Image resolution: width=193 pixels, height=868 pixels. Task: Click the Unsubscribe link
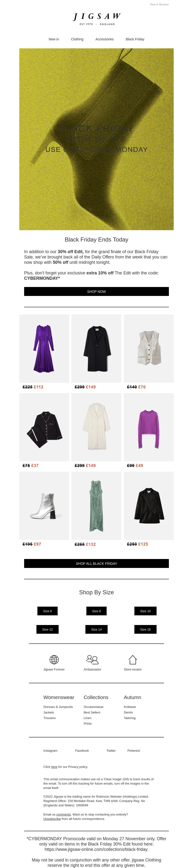click(52, 819)
